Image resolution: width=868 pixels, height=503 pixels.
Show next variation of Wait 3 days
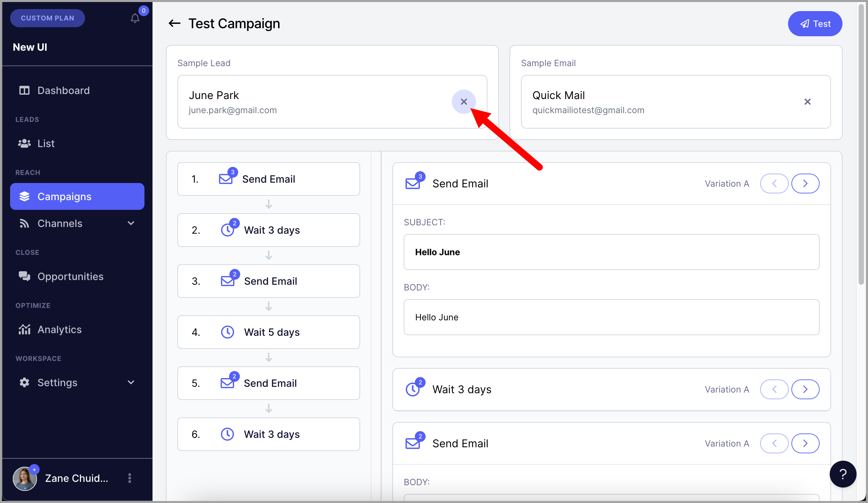[805, 390]
